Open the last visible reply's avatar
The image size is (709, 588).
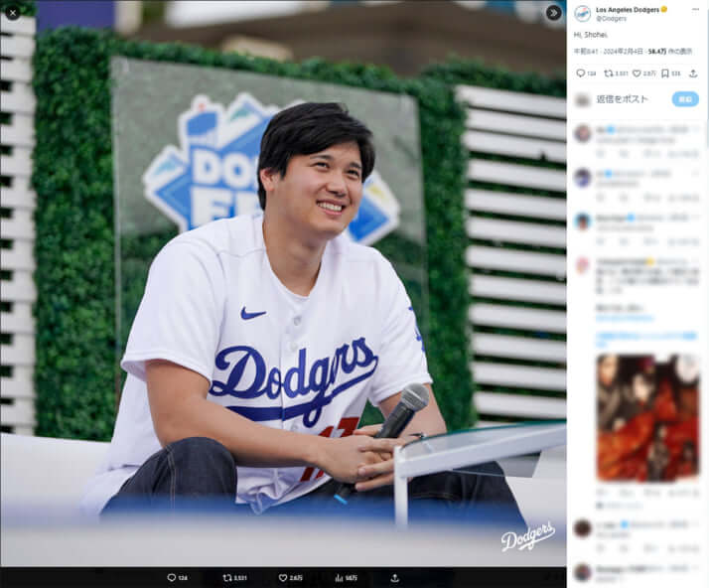(x=582, y=572)
